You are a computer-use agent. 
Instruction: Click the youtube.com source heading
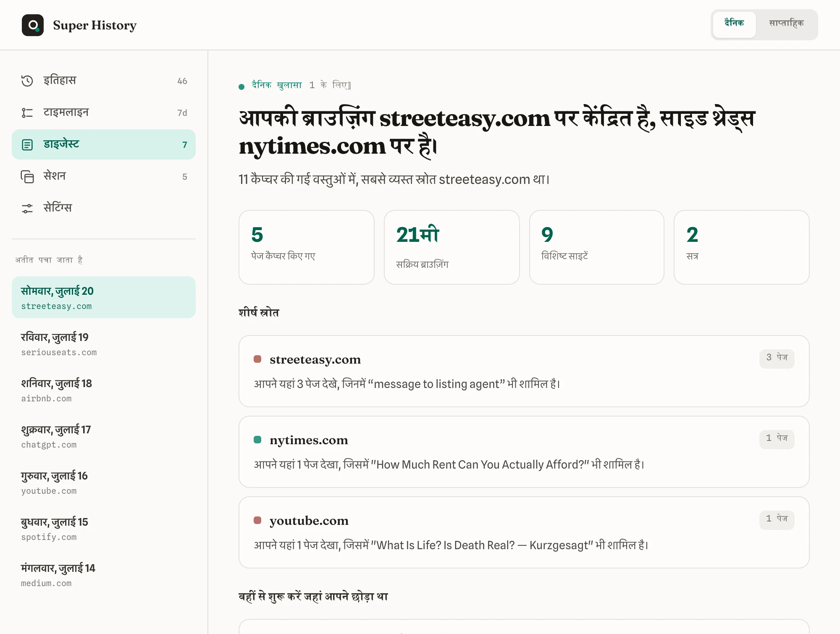309,521
